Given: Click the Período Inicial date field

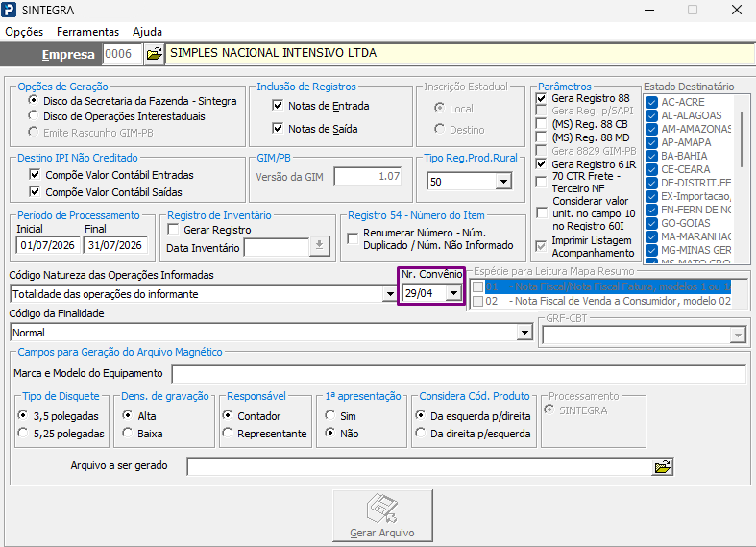Looking at the screenshot, I should tap(47, 245).
